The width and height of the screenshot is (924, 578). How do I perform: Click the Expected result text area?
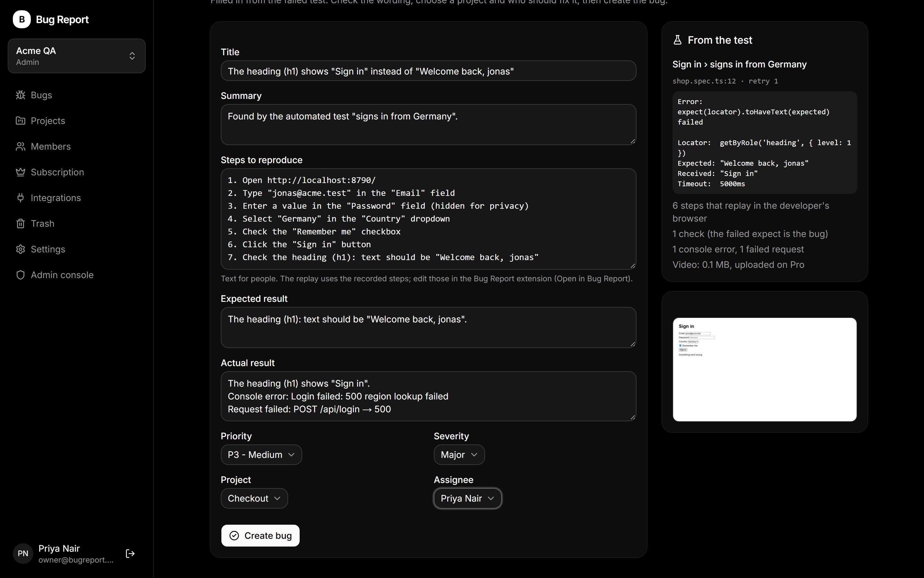428,328
